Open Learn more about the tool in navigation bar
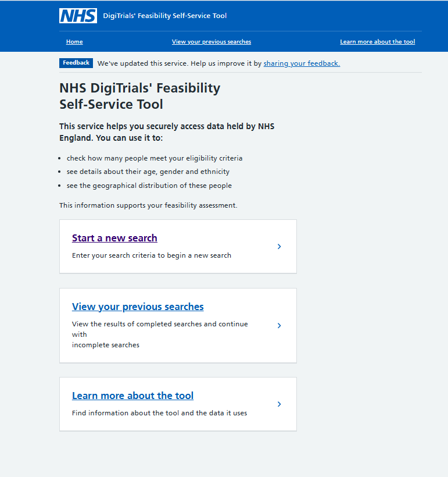Screen dimensions: 448x477 click(378, 42)
